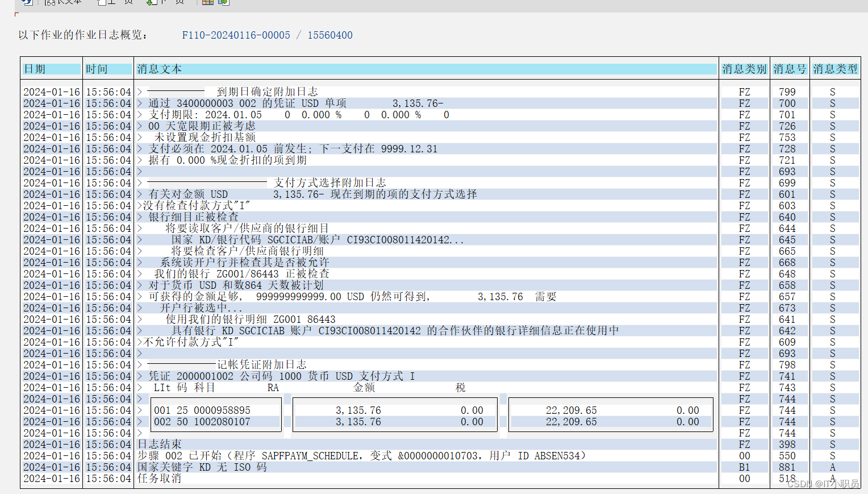This screenshot has width=868, height=494.
Task: Click message number 609
Action: (787, 342)
